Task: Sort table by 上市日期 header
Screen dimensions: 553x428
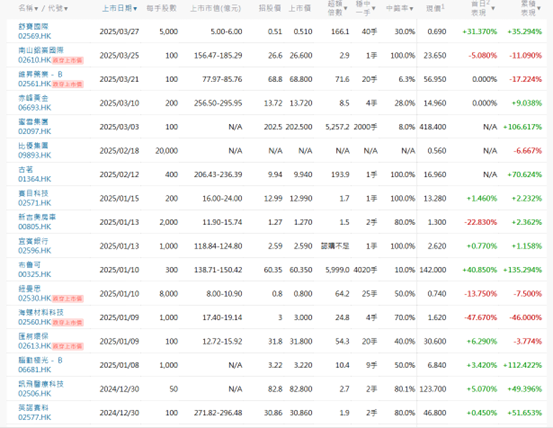Action: point(120,8)
